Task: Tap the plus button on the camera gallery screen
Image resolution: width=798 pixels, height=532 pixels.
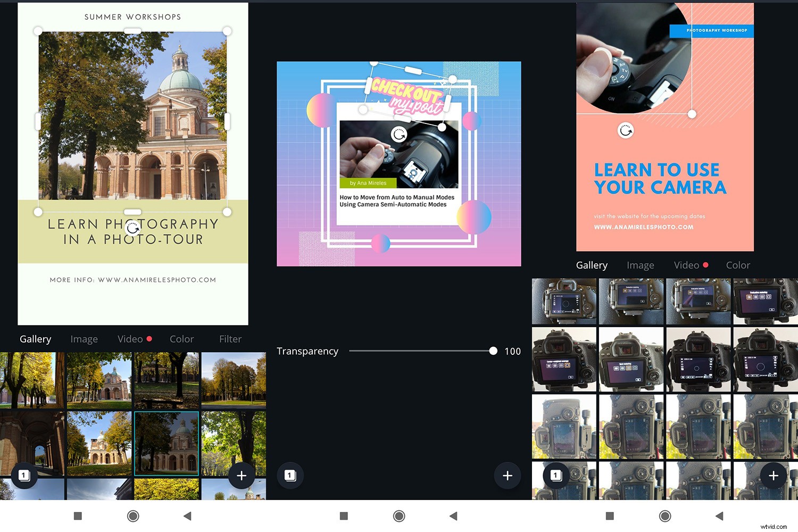Action: pyautogui.click(x=774, y=476)
